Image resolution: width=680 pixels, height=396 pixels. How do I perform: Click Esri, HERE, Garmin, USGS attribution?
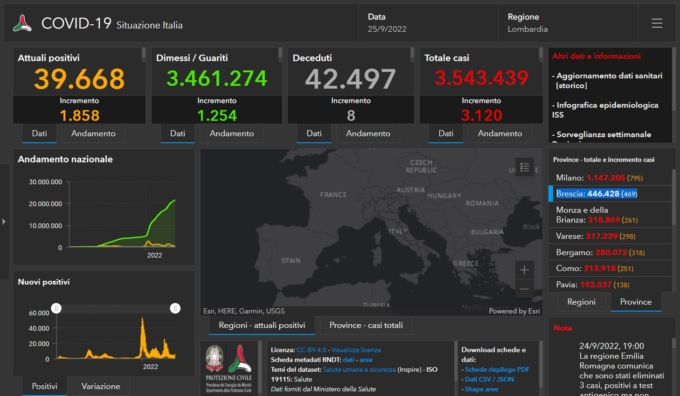(x=244, y=311)
